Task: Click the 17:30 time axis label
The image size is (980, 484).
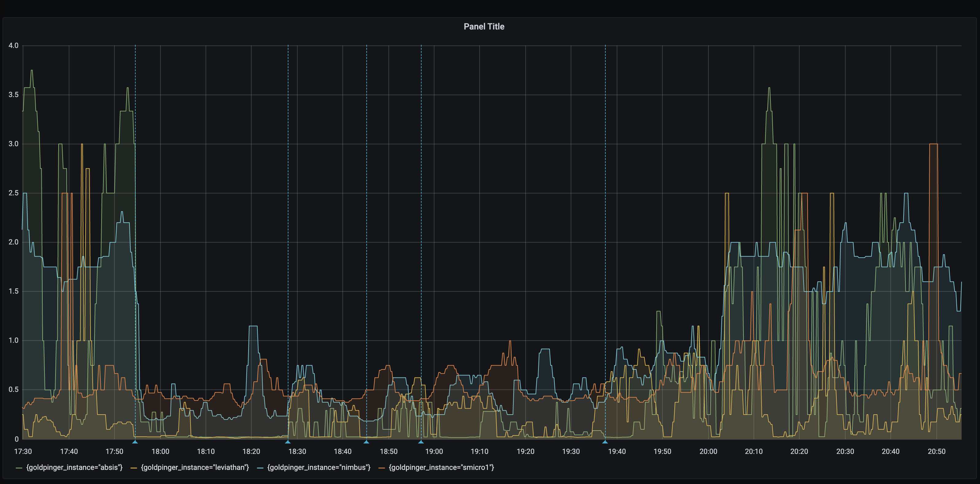Action: click(23, 451)
